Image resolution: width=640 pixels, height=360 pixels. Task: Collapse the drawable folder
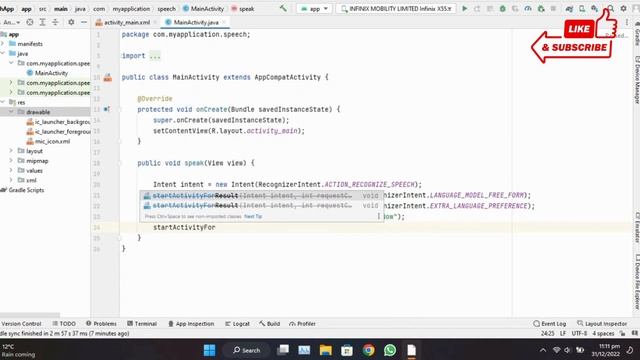pos(11,112)
